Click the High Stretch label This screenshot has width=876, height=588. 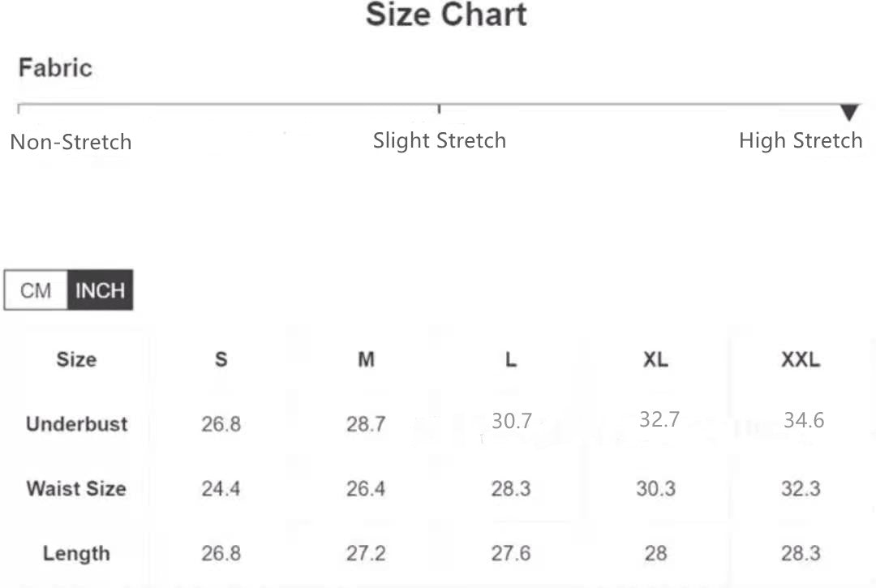tap(800, 140)
